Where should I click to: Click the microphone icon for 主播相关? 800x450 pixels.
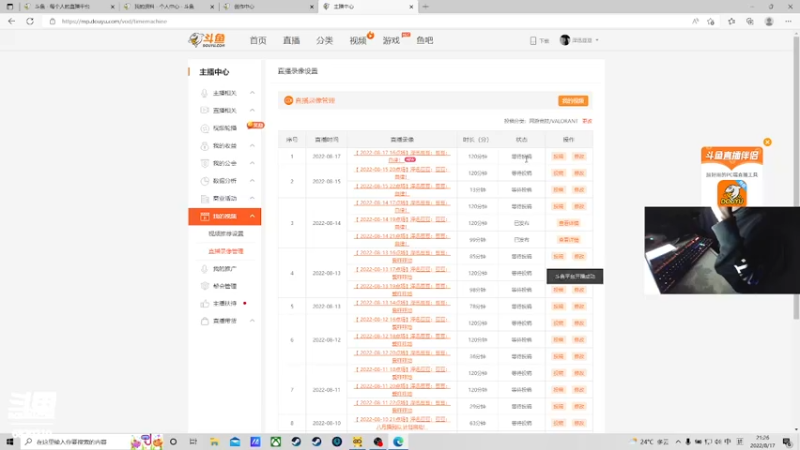pos(205,93)
